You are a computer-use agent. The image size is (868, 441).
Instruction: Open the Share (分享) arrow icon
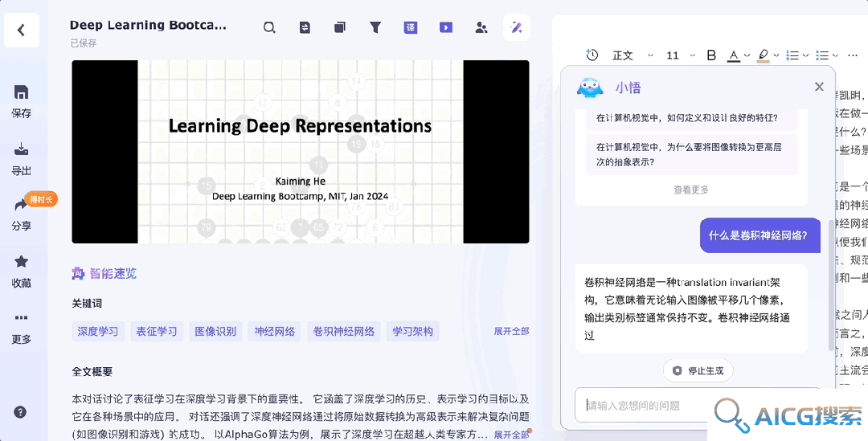[x=21, y=206]
